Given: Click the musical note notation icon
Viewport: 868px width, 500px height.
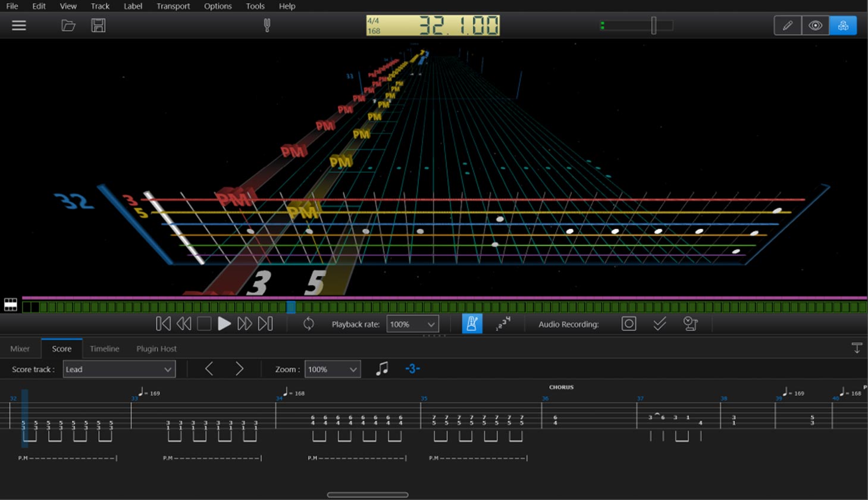Looking at the screenshot, I should click(x=382, y=369).
